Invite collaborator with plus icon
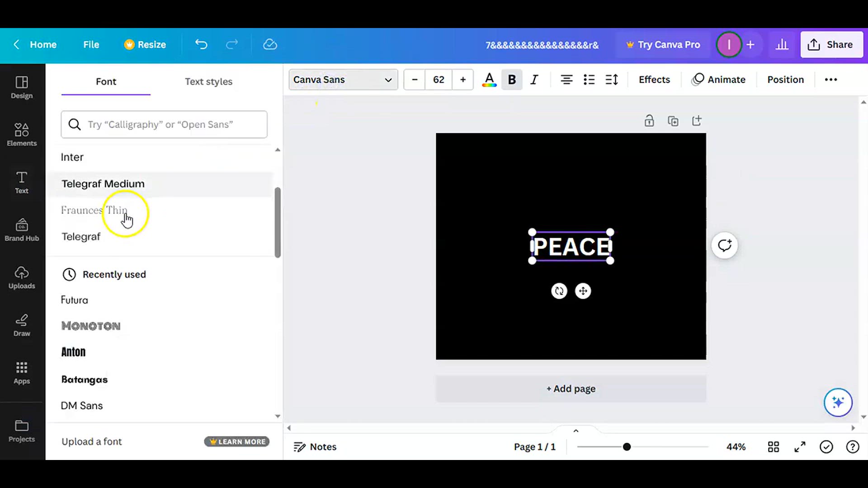Image resolution: width=868 pixels, height=488 pixels. click(750, 44)
